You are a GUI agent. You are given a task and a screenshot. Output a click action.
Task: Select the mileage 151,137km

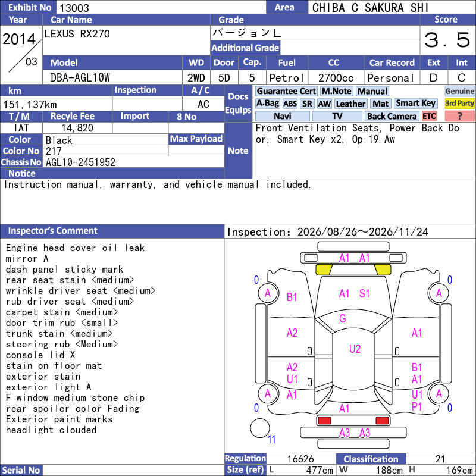click(30, 105)
